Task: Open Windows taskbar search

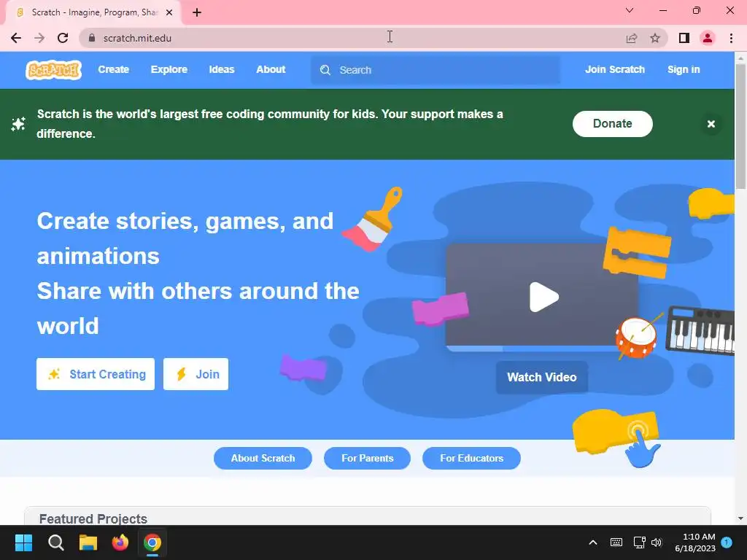Action: click(55, 542)
